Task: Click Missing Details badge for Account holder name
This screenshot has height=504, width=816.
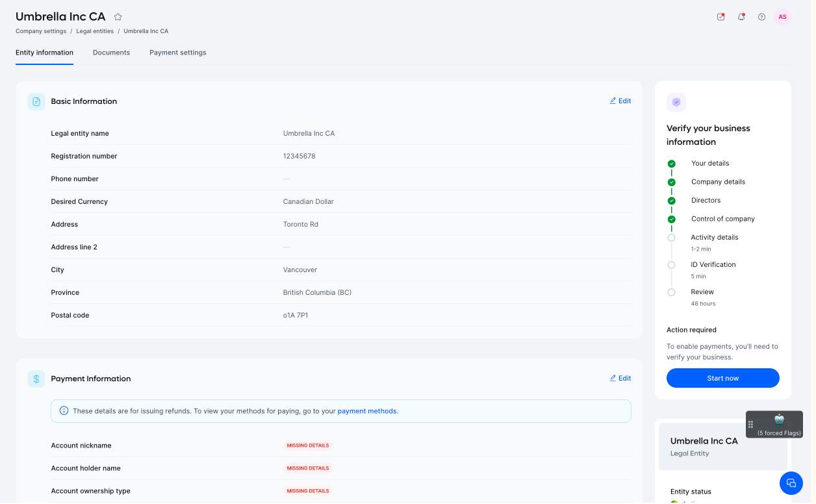Action: point(308,468)
